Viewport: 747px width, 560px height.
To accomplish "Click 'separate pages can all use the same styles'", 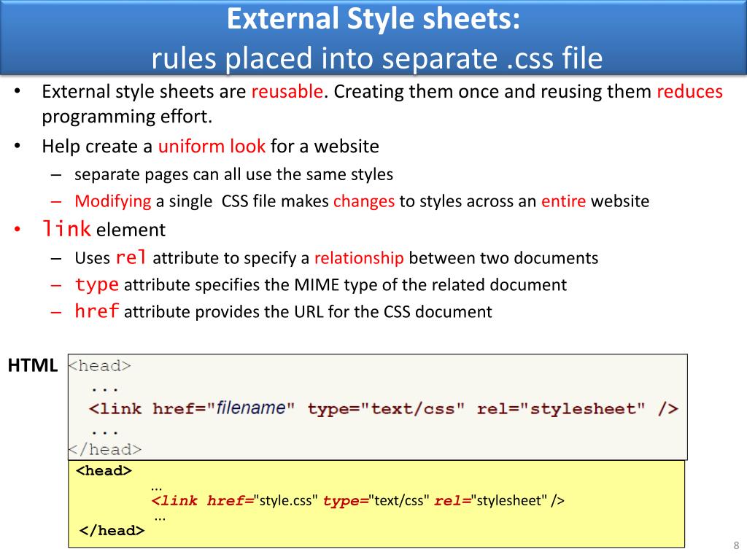I will click(233, 174).
